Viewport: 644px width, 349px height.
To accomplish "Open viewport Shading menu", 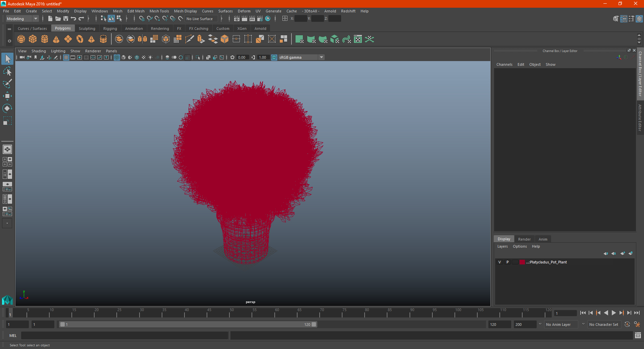I will point(39,51).
